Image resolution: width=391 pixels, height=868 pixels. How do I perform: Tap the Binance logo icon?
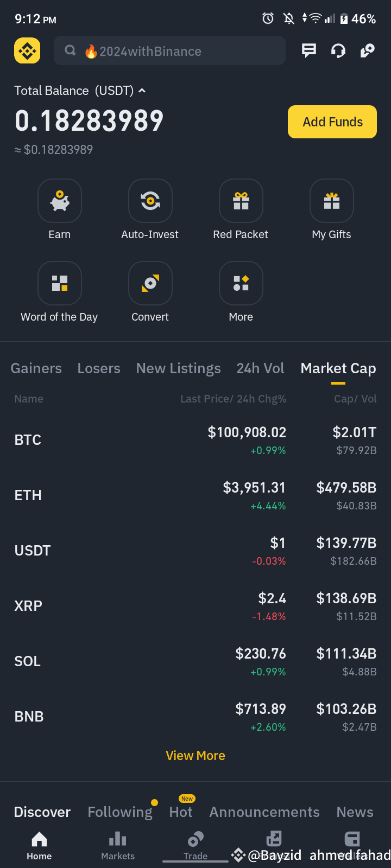[27, 50]
